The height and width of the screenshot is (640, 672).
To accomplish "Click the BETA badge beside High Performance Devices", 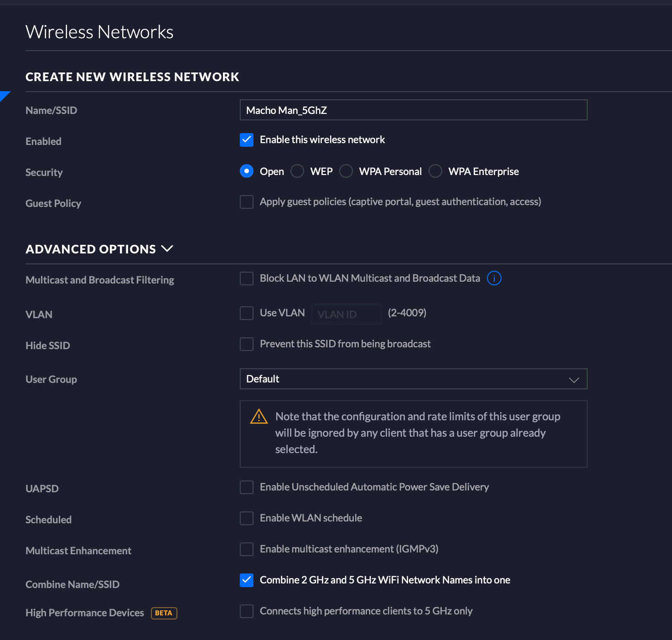I will coord(164,613).
